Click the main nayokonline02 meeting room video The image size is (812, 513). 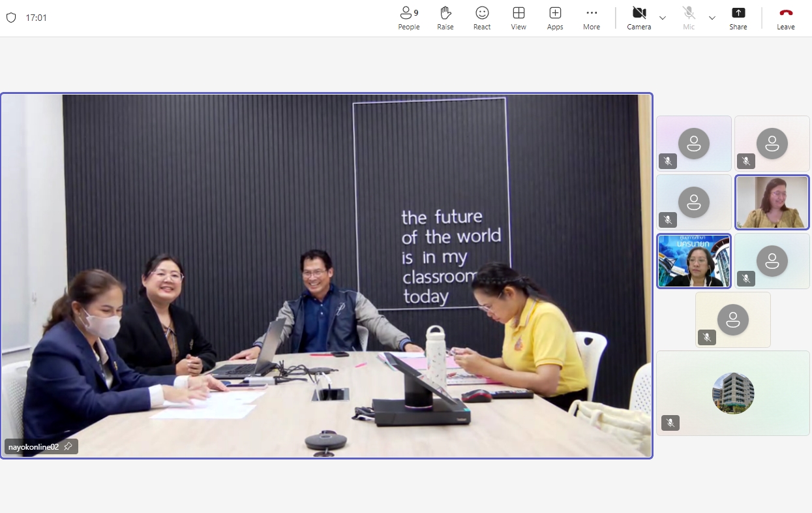click(x=326, y=274)
